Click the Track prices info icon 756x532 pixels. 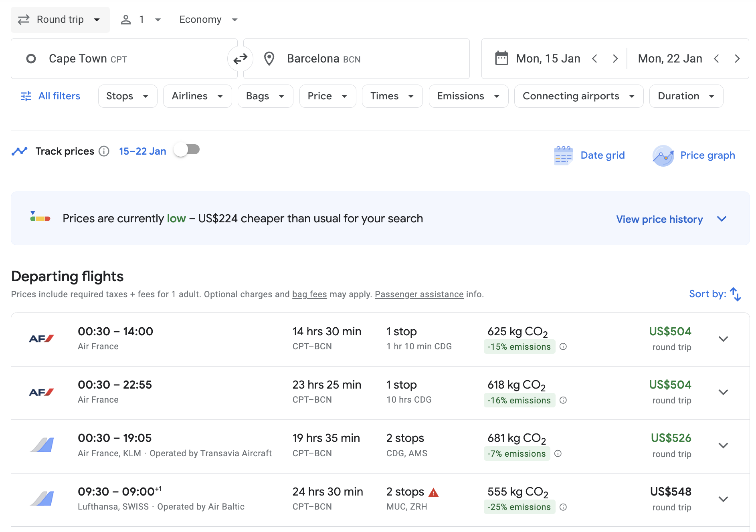104,151
